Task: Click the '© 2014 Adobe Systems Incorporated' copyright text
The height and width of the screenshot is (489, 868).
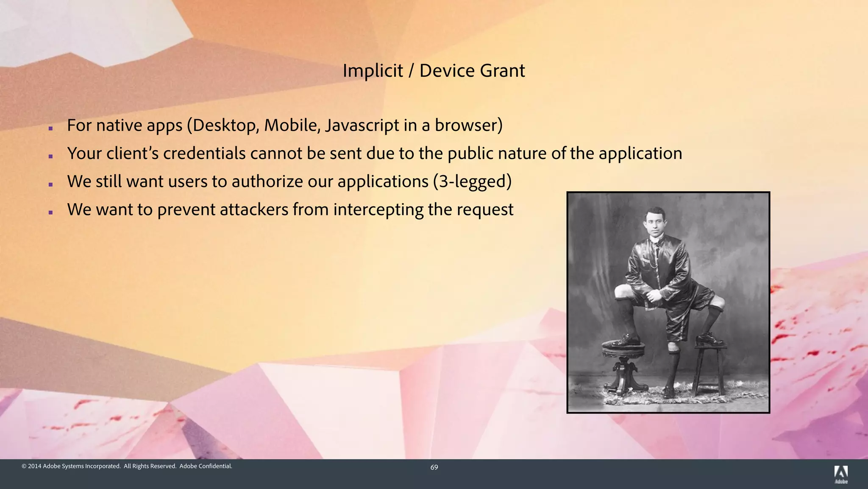Action: point(71,466)
